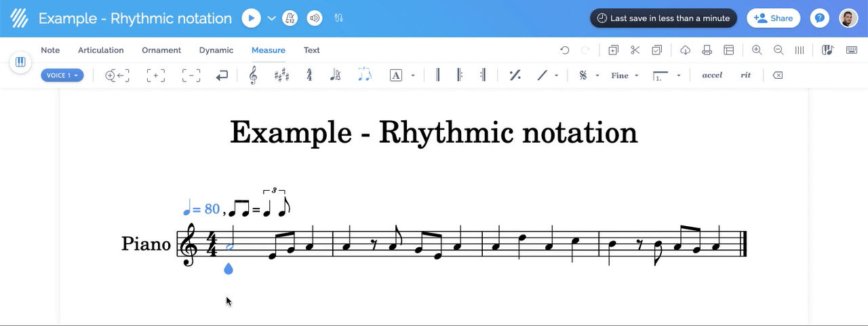Open the VOICE 1 dropdown
868x326 pixels.
click(62, 75)
